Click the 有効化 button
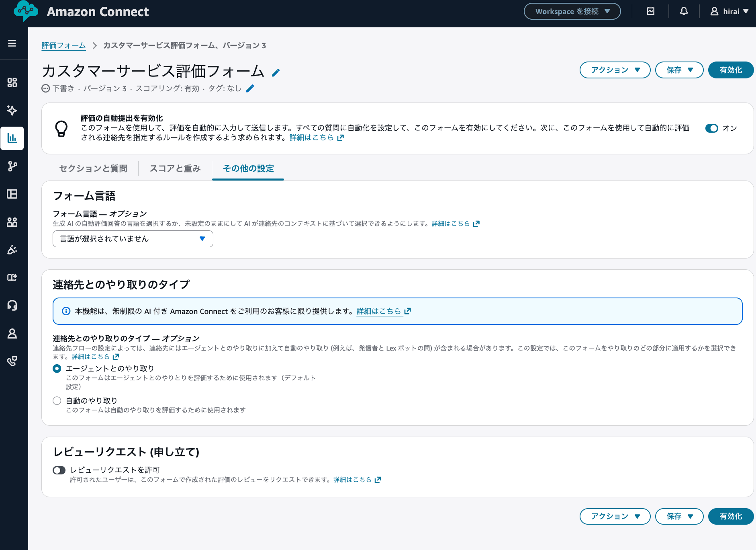 click(x=731, y=70)
